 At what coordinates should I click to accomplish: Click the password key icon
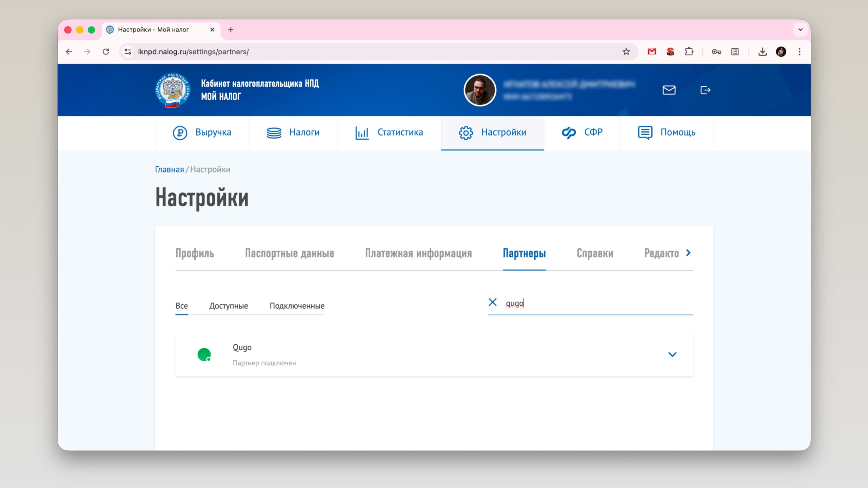pyautogui.click(x=716, y=52)
